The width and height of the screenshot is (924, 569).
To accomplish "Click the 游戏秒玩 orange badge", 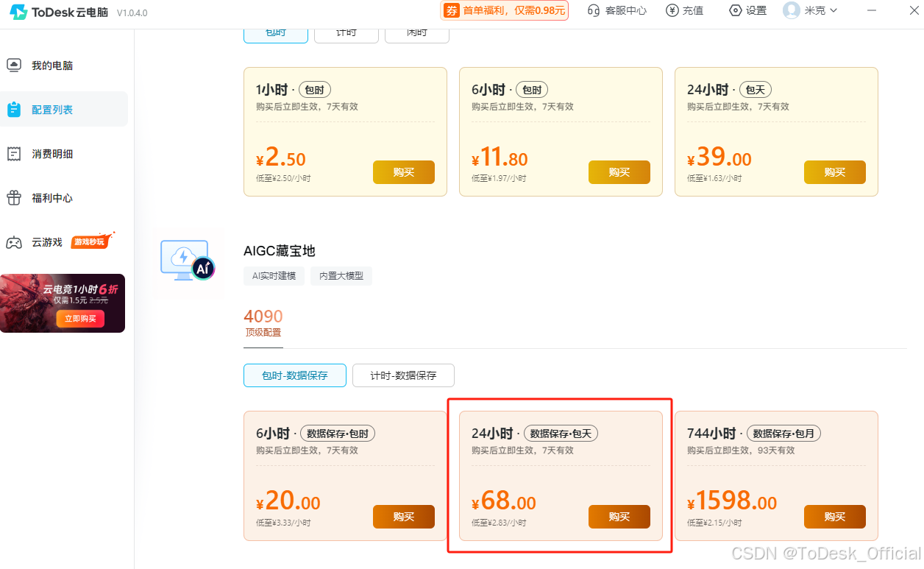I will click(91, 241).
